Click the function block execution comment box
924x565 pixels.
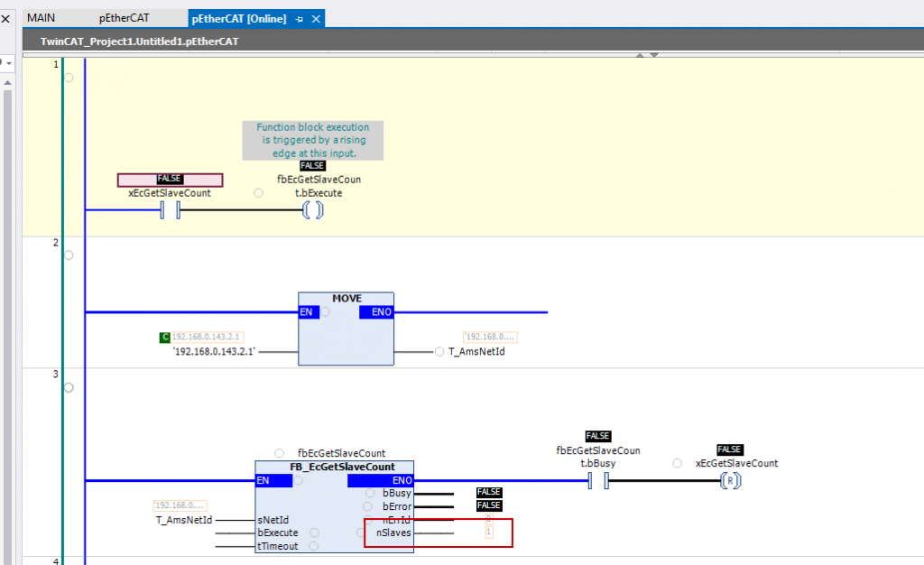click(313, 140)
